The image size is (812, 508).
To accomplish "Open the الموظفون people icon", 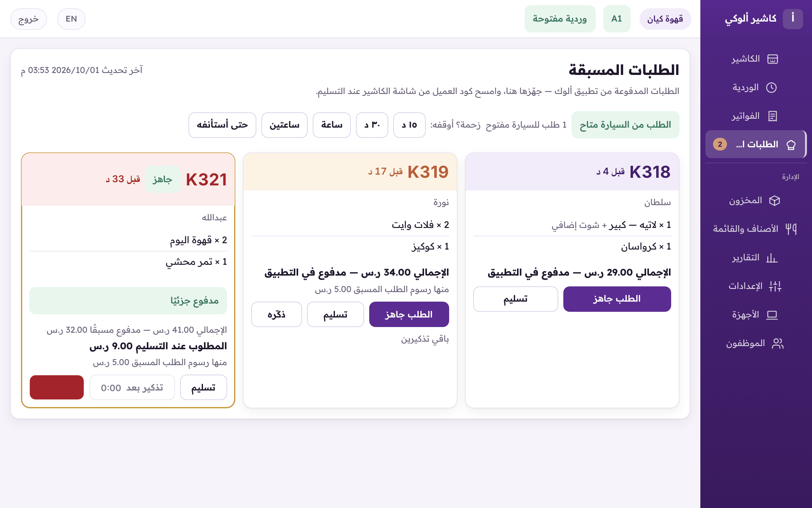I will point(777,343).
